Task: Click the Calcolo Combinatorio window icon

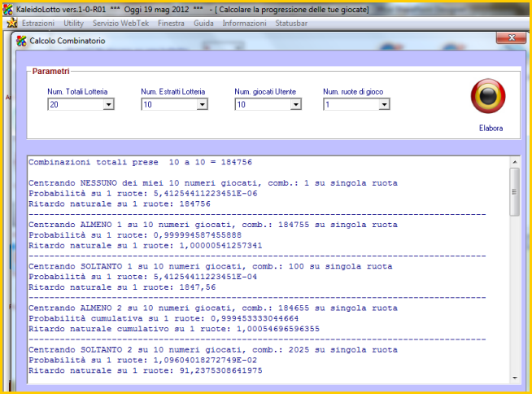Action: point(21,41)
